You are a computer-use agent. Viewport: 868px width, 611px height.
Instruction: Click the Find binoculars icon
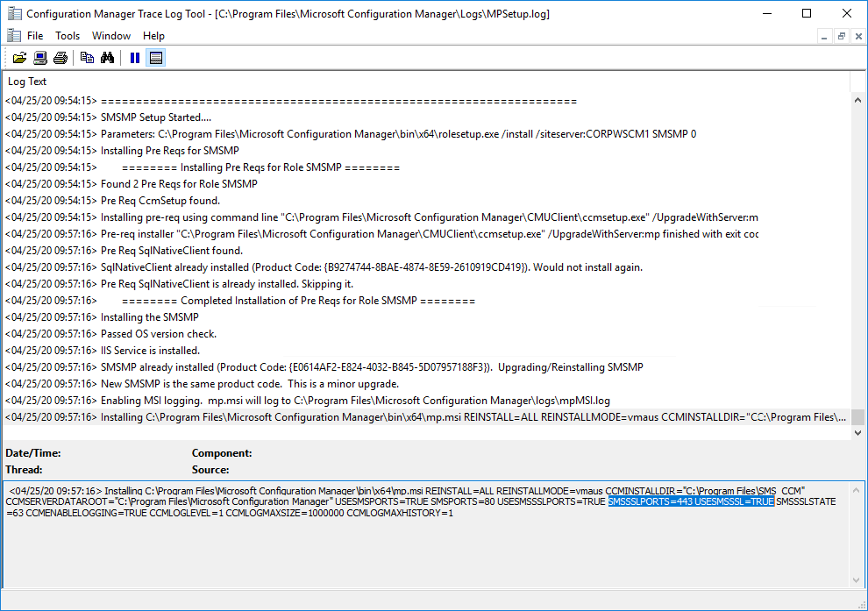[x=107, y=58]
